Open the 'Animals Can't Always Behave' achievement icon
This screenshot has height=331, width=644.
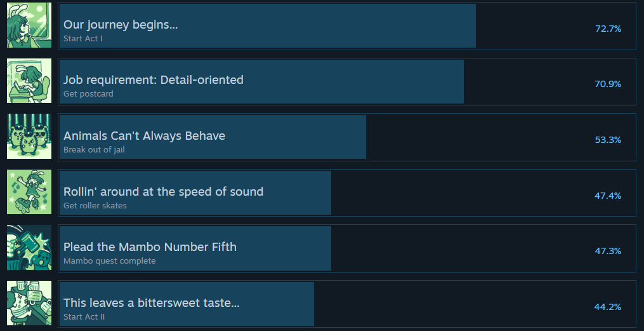[x=29, y=137]
